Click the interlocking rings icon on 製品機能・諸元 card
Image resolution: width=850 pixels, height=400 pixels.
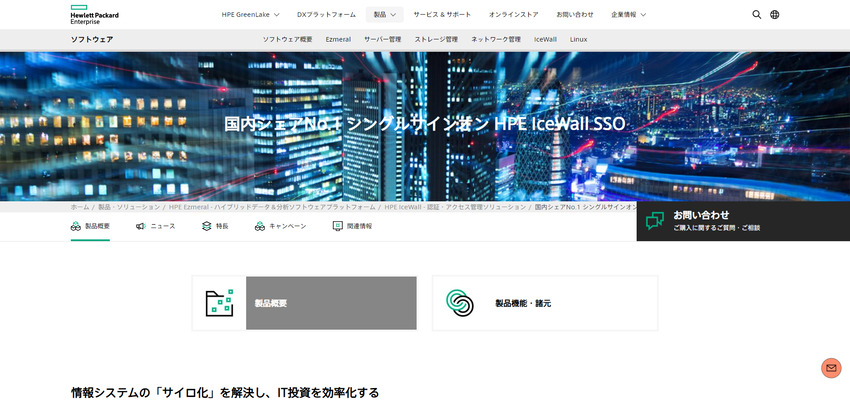(460, 303)
